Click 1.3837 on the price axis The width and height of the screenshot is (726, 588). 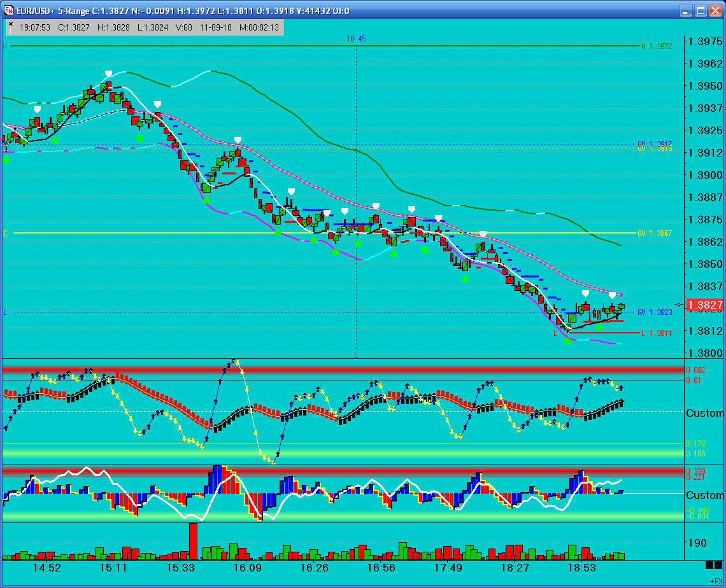point(705,286)
